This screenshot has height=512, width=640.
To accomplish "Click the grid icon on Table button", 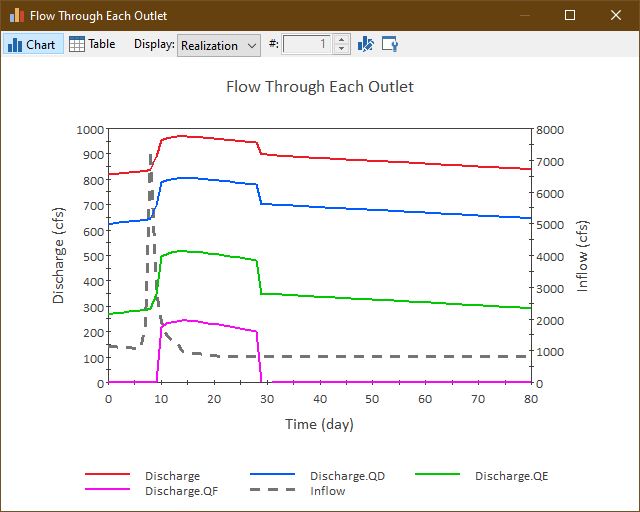I will (77, 44).
